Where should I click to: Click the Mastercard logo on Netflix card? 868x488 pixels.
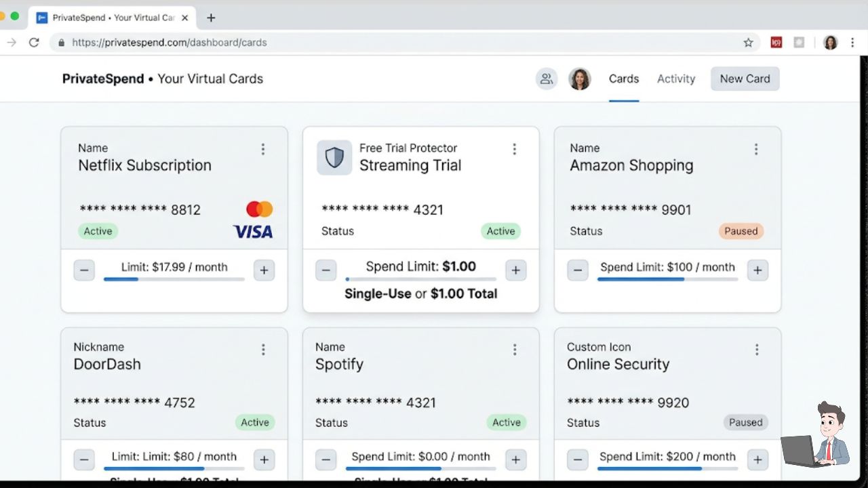(x=259, y=209)
